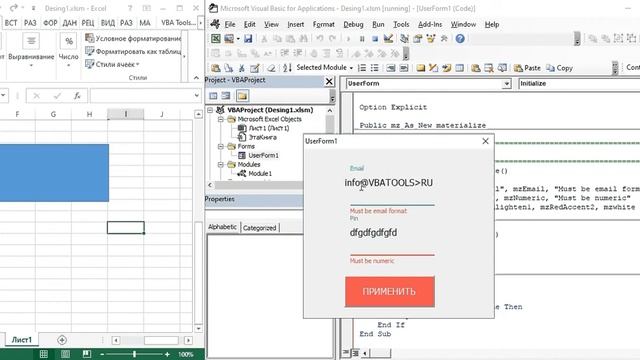Screen dimensions: 640x360
Task: Open Cell Styles dropdown in Excel ribbon
Action: point(112,64)
